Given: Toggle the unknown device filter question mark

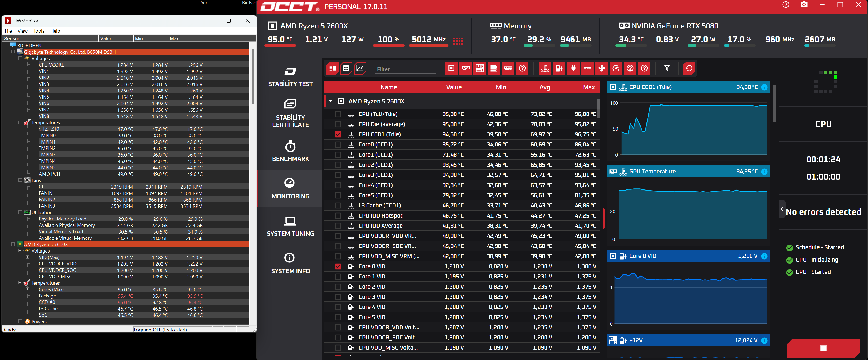Looking at the screenshot, I should coord(522,68).
